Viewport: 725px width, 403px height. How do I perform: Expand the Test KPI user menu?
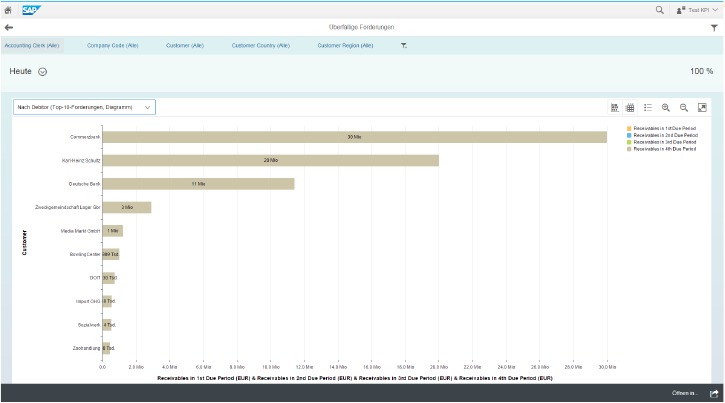coord(696,9)
